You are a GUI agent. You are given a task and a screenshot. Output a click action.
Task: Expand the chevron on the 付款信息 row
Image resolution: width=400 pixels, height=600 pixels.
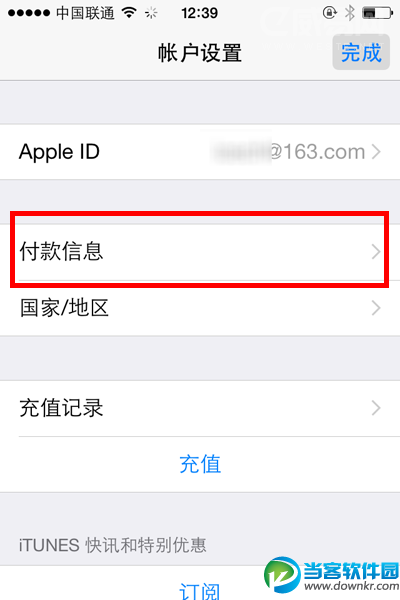click(x=376, y=252)
